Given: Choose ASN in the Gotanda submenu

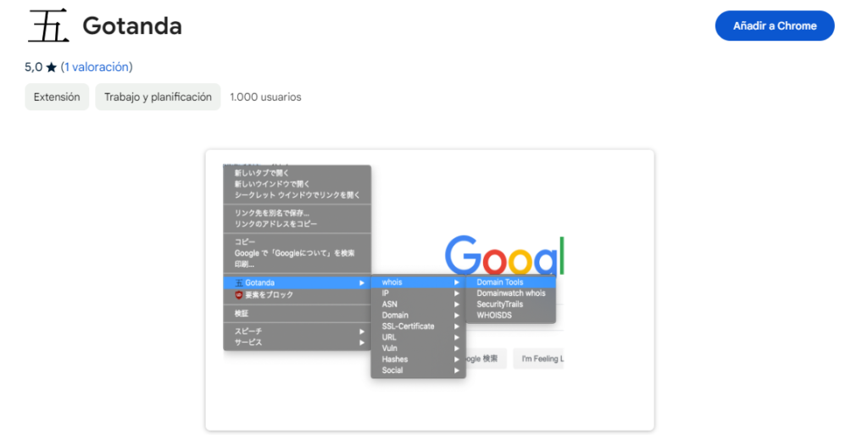Looking at the screenshot, I should (419, 304).
